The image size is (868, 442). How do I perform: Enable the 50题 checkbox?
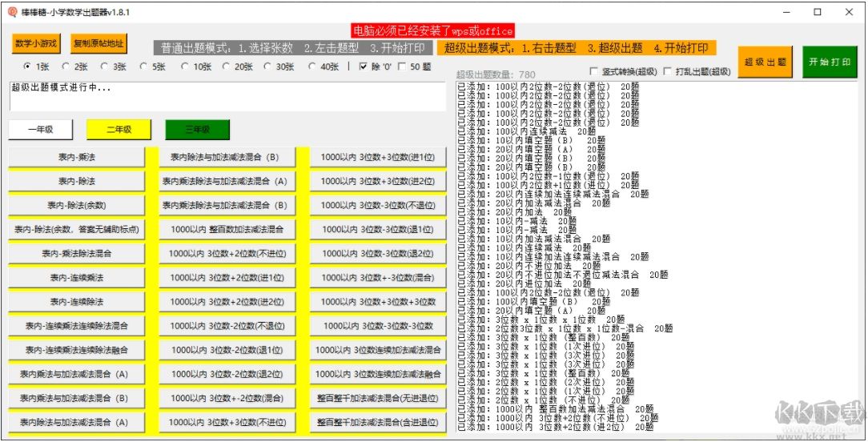tap(402, 66)
